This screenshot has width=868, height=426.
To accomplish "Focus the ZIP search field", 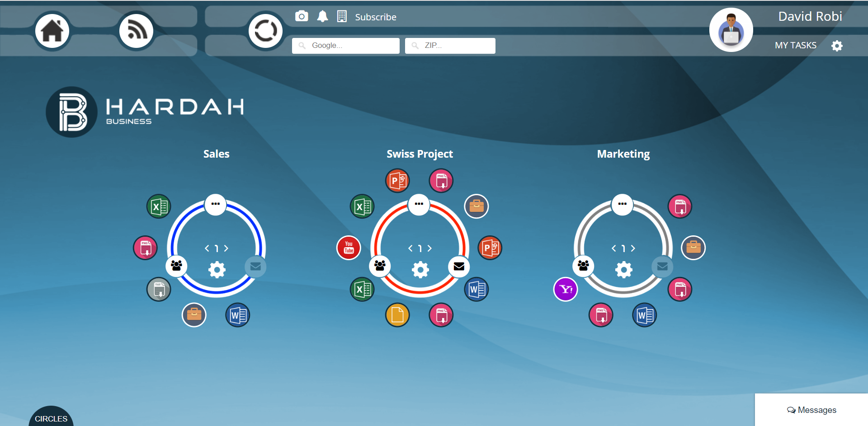I will coord(450,46).
